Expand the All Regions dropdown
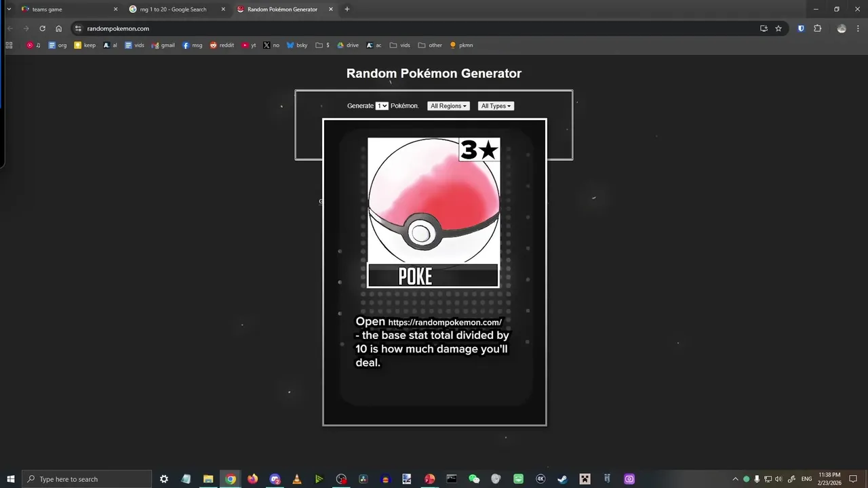Viewport: 868px width, 488px height. coord(448,106)
